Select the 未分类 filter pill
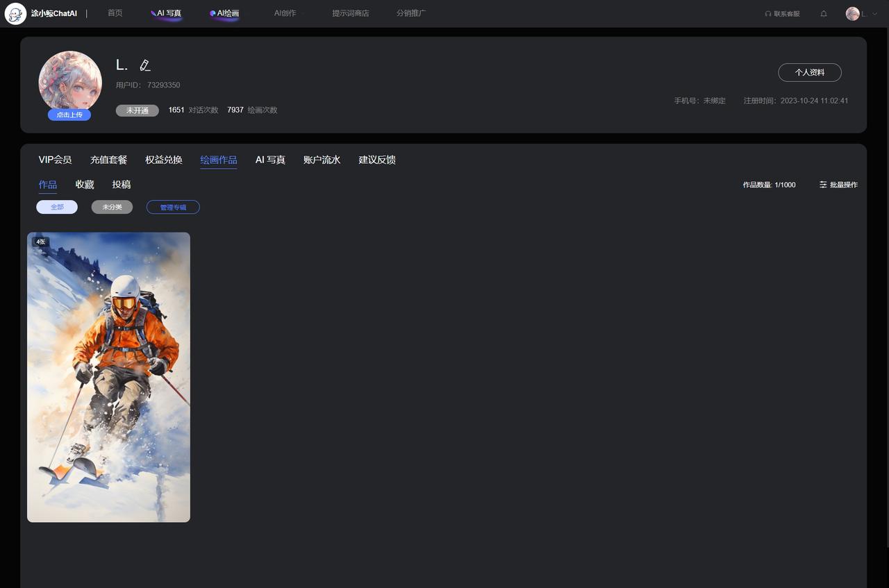 pos(112,207)
